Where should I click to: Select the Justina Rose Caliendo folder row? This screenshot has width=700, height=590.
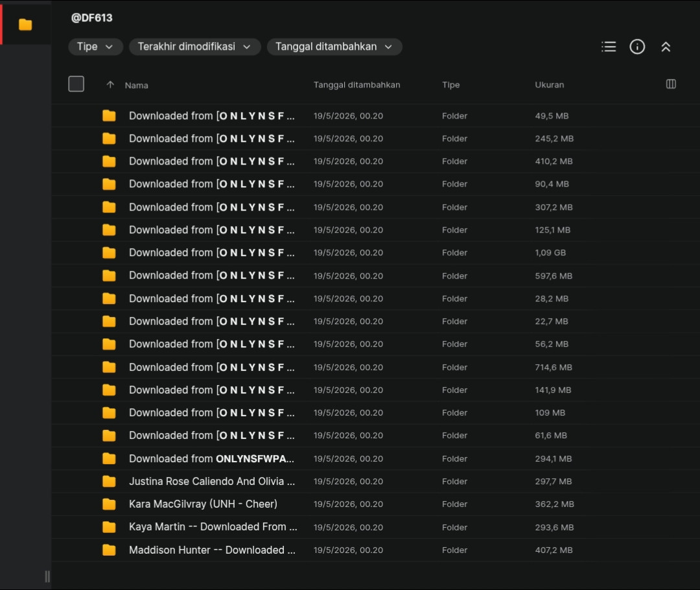pyautogui.click(x=375, y=482)
